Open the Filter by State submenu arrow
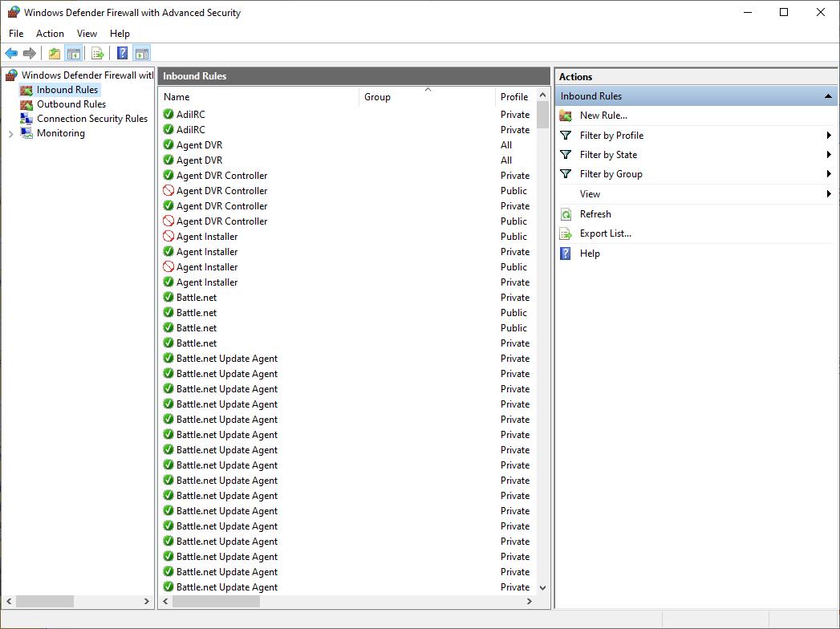This screenshot has height=629, width=840. (x=829, y=155)
